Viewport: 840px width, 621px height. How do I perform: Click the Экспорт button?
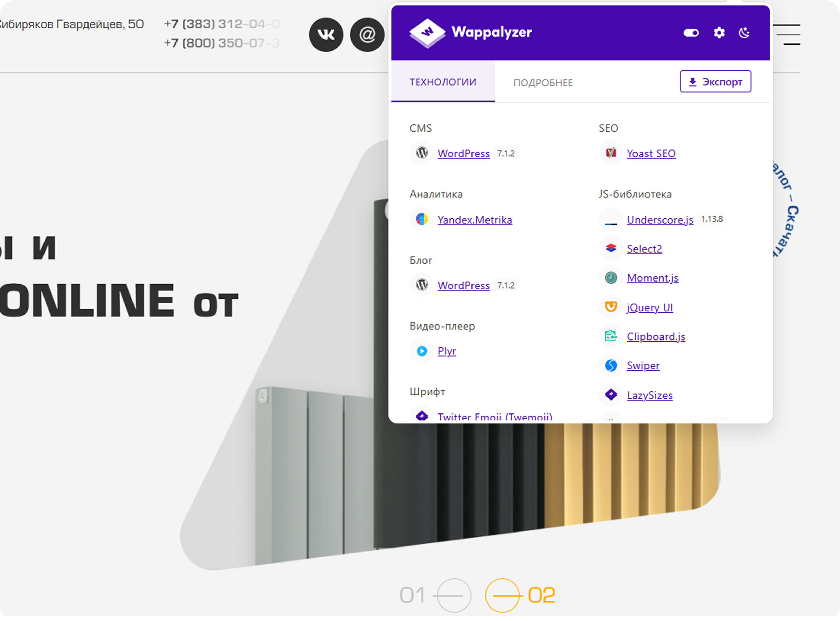coord(715,82)
